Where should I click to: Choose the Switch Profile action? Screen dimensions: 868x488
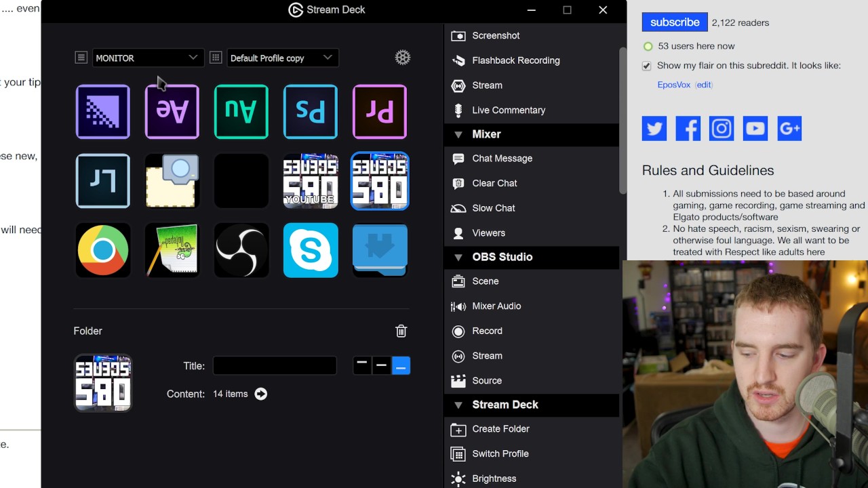point(500,454)
